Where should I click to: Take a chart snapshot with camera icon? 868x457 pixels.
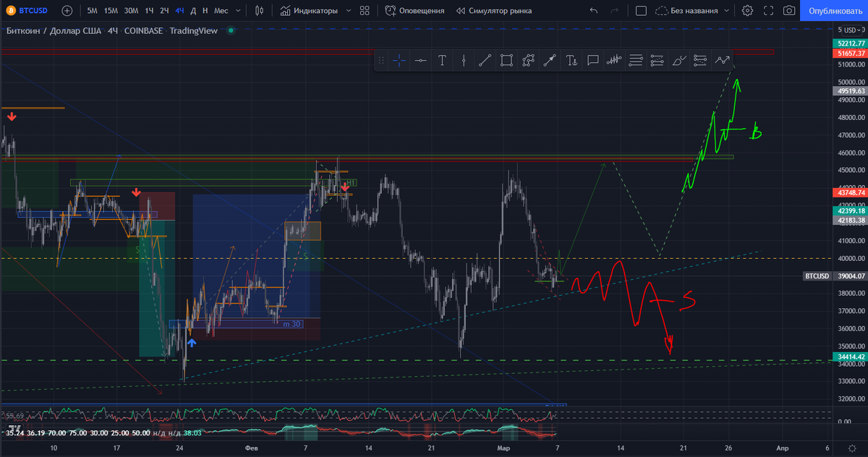coord(789,11)
